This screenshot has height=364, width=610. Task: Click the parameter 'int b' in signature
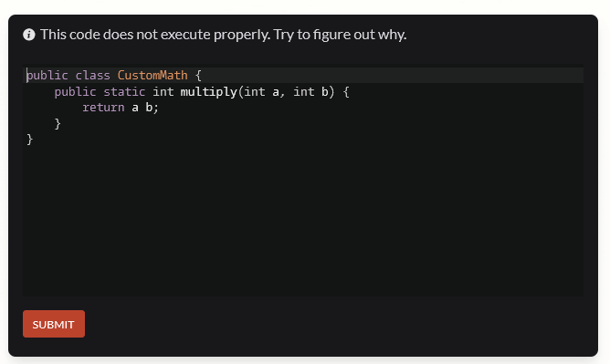(x=310, y=91)
